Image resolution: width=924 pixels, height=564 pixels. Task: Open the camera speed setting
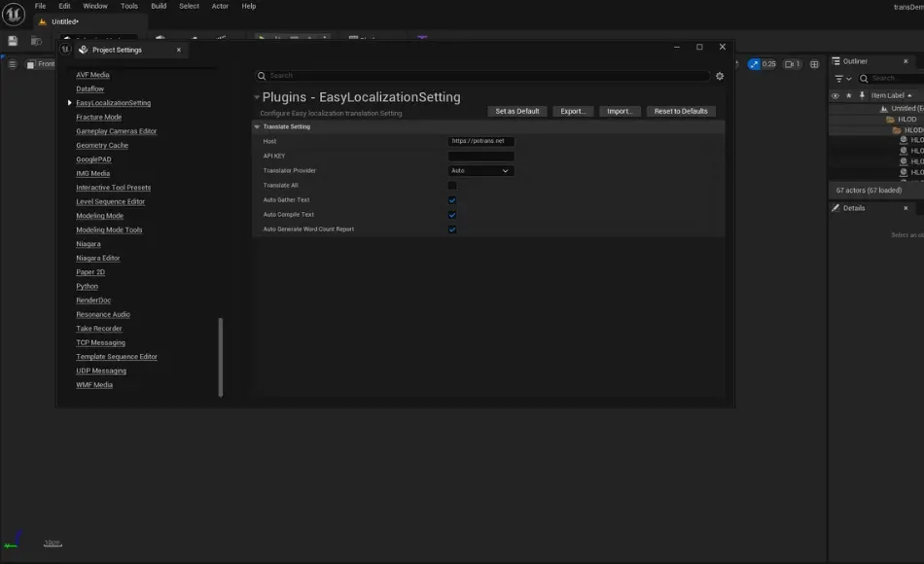tap(792, 63)
